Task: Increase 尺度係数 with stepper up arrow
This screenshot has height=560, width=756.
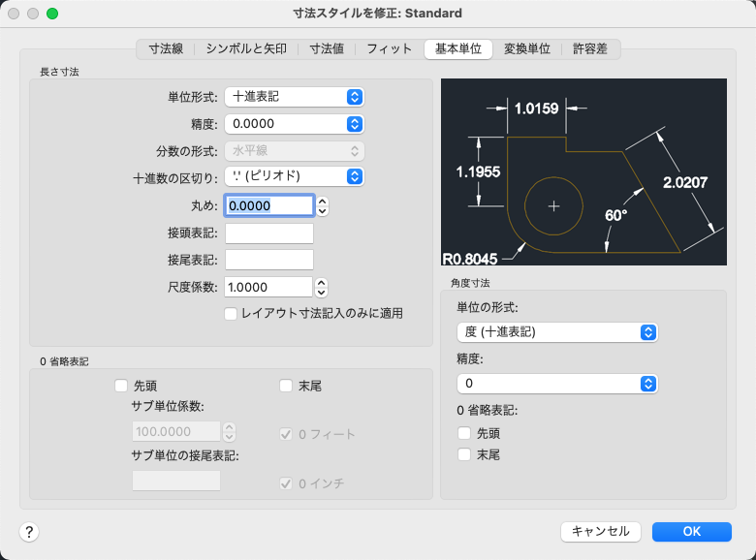Action: [x=322, y=283]
